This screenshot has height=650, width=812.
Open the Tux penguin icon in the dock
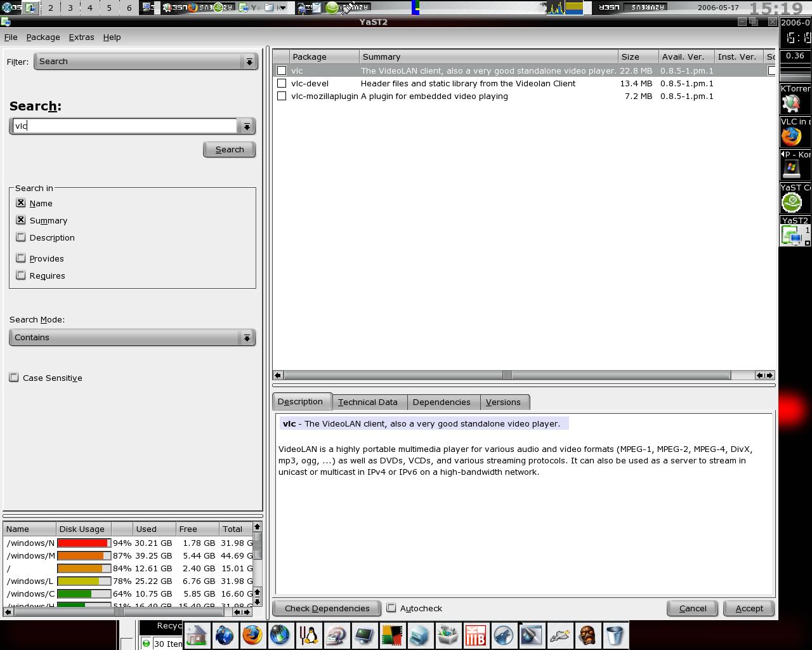[309, 635]
